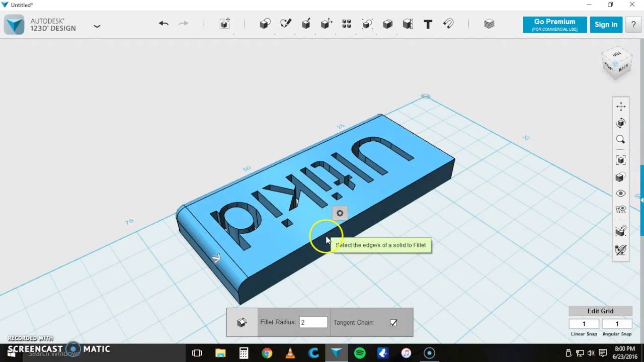Screen dimensions: 644x362
Task: Open the Combine tool
Action: click(x=387, y=24)
